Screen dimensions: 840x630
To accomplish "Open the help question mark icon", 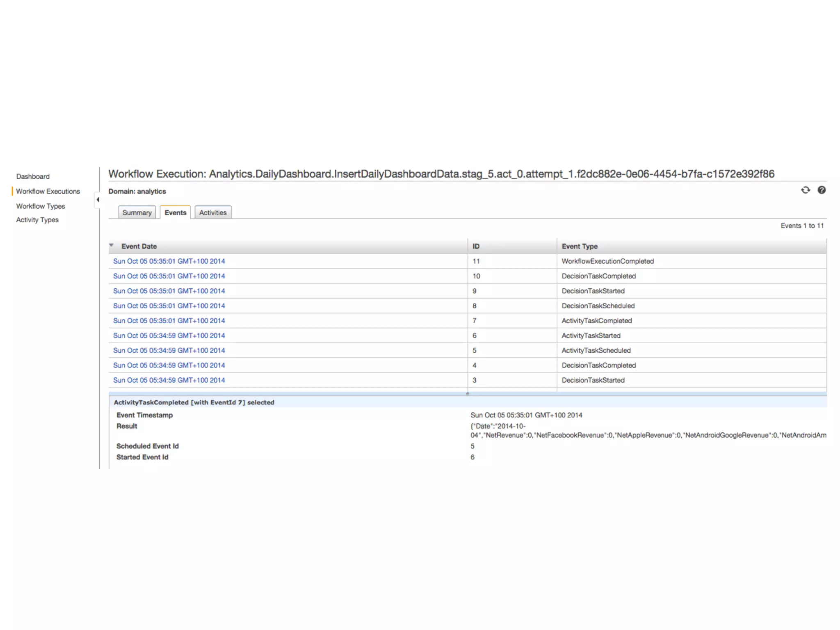I will [821, 190].
